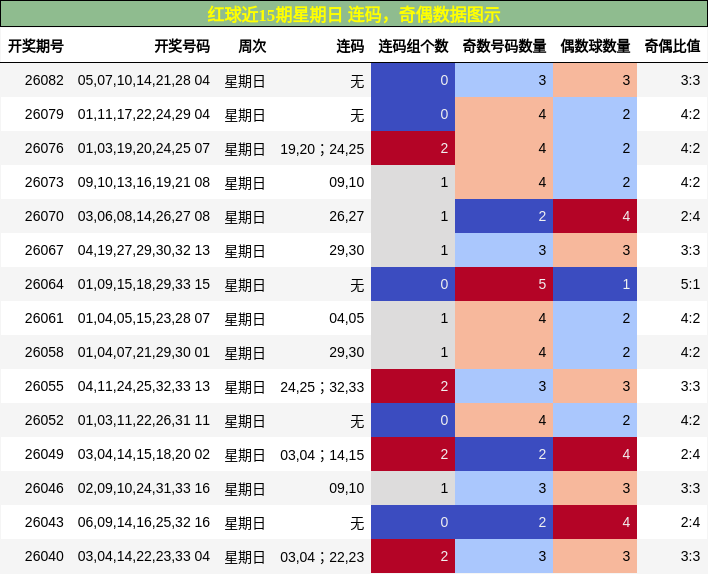
Task: Click ratio 3:3 in row 26040
Action: click(x=690, y=556)
